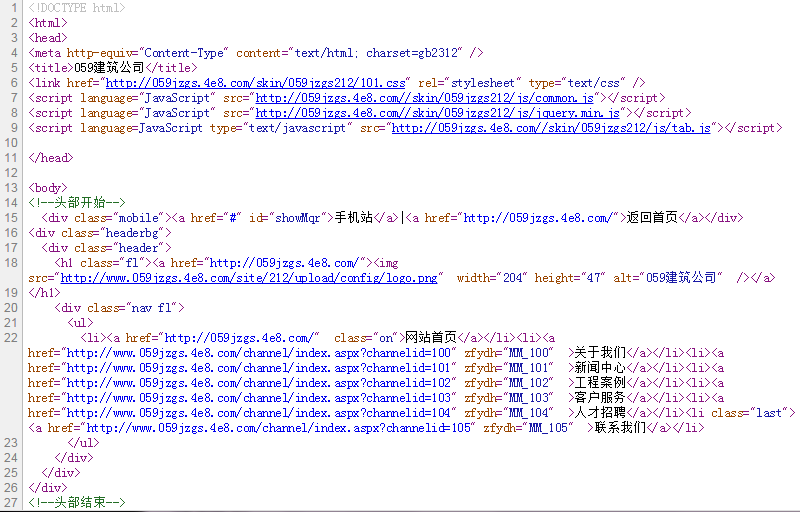Place cursor in the 059建筑公司 title text
The image size is (800, 512).
pos(110,68)
